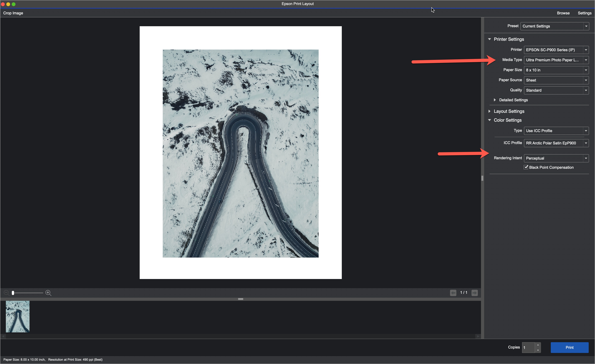Toggle Black Point Compensation checkbox
Screen dimensions: 595x364
coord(526,167)
